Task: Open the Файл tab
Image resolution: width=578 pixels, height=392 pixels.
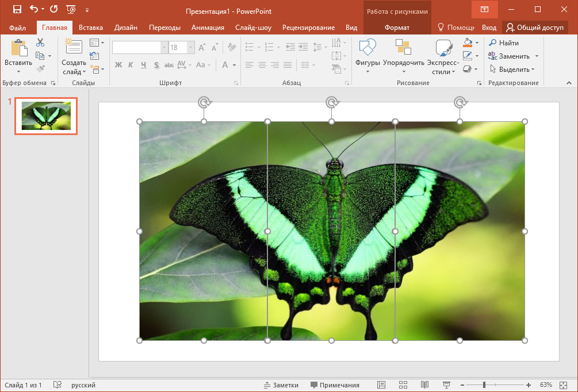Action: point(17,28)
